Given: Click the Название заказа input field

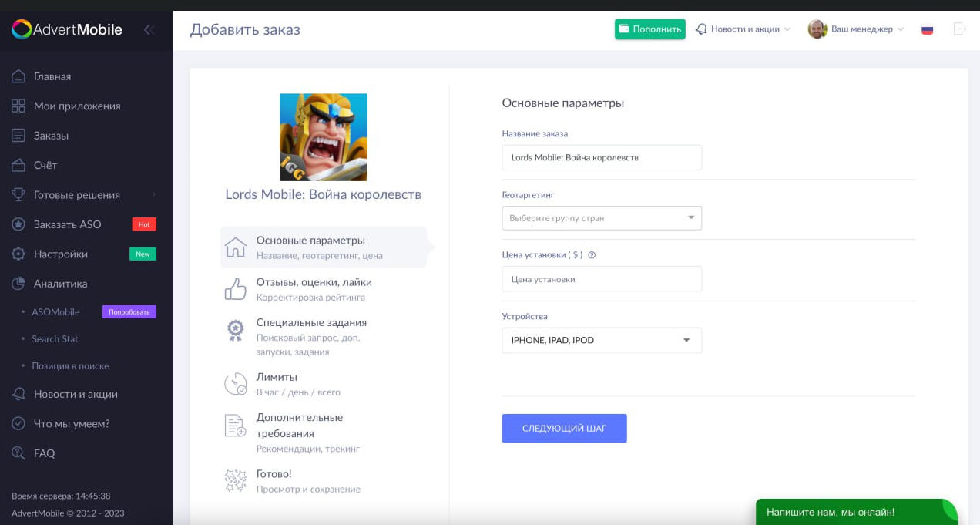Looking at the screenshot, I should (602, 157).
